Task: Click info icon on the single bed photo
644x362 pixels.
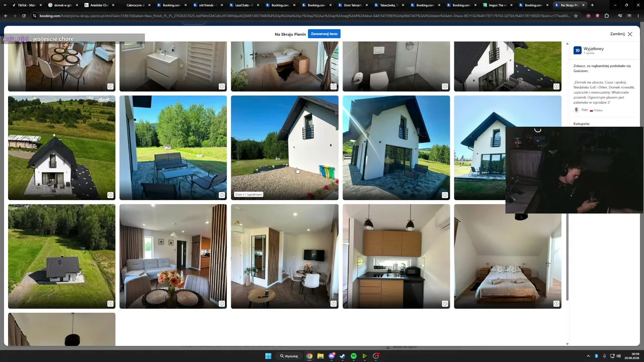Action: pos(334,86)
